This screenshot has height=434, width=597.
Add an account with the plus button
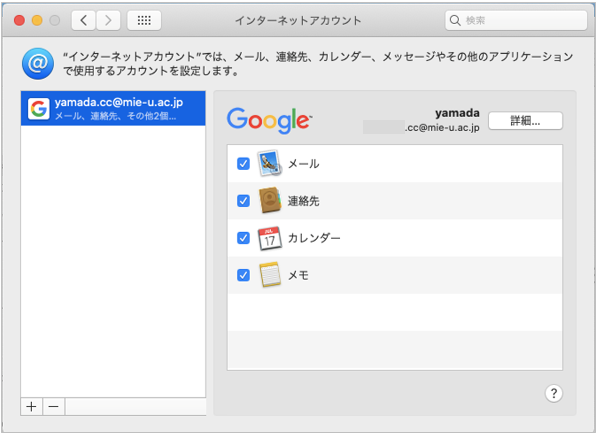click(x=32, y=407)
